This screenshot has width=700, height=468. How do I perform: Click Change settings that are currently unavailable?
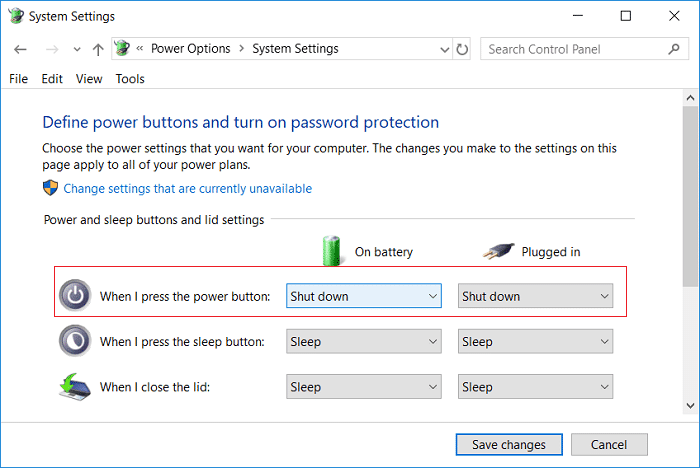pos(188,188)
